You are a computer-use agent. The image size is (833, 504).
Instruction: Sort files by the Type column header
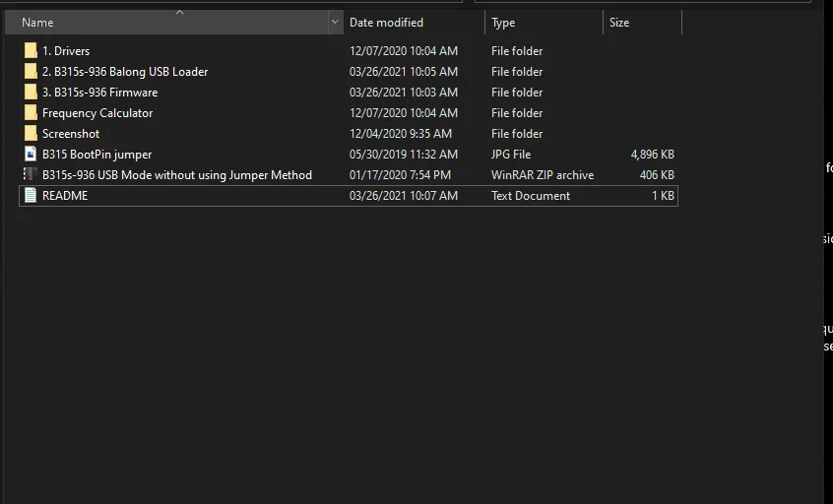pos(544,23)
